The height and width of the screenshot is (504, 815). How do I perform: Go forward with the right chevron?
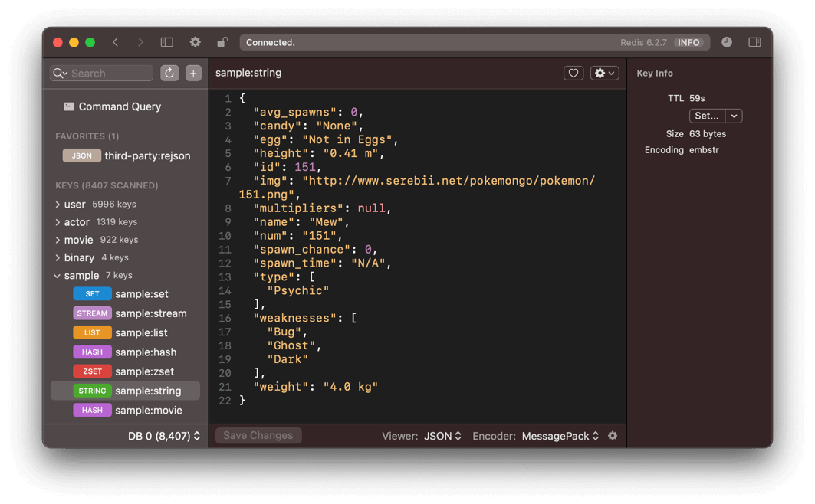140,42
